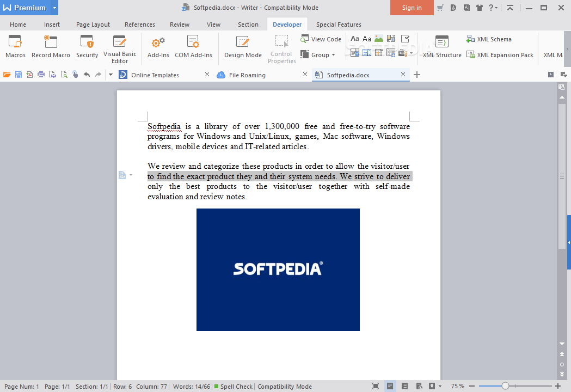The height and width of the screenshot is (392, 571).
Task: Open Special Features tab
Action: pyautogui.click(x=339, y=24)
